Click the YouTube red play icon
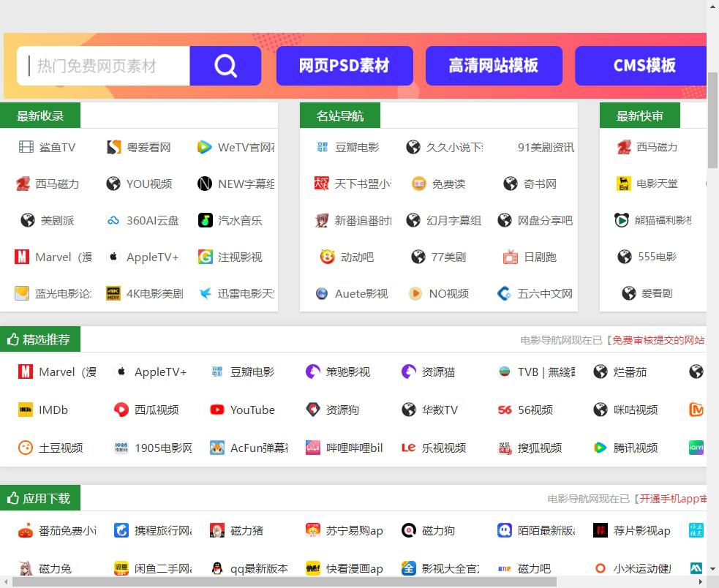This screenshot has height=588, width=719. click(217, 410)
